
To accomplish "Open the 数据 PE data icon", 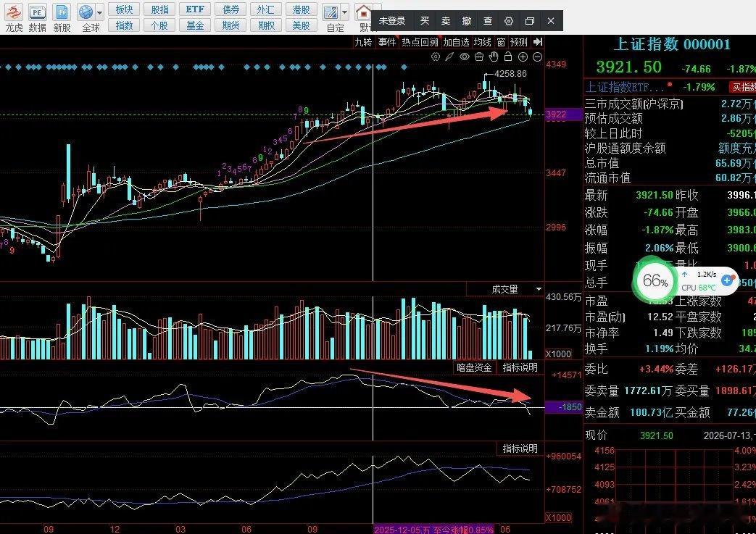I will 38,12.
